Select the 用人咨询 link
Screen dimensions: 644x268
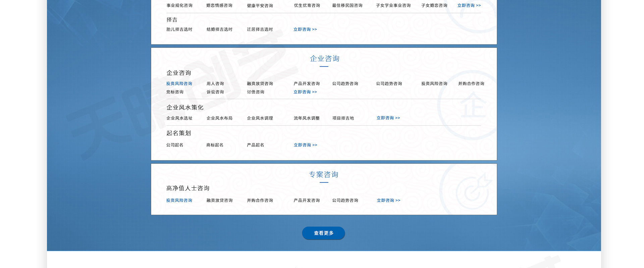(215, 84)
